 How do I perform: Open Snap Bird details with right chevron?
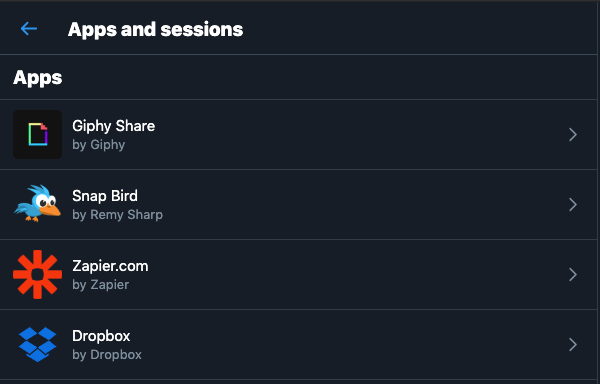pyautogui.click(x=572, y=205)
